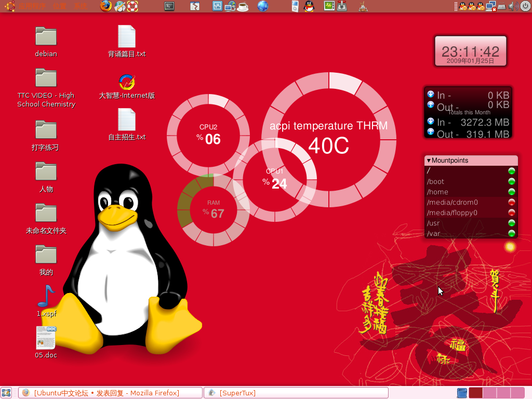Open the 系统 system menu

81,6
